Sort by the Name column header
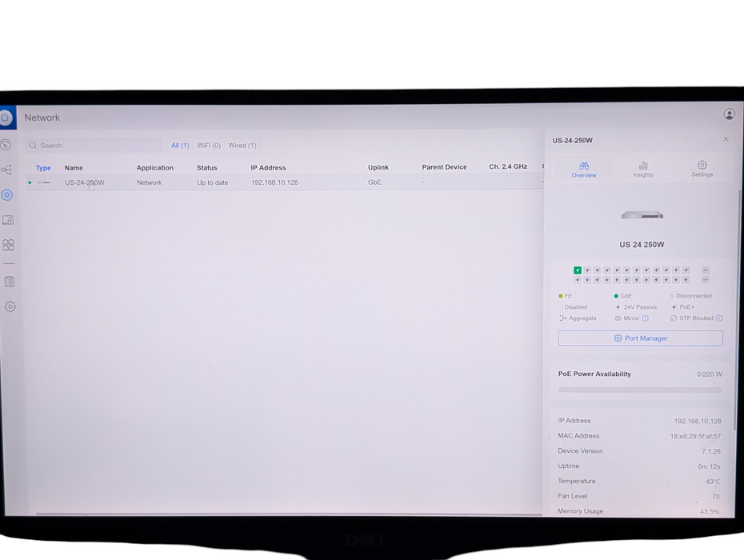744x560 pixels. (74, 168)
